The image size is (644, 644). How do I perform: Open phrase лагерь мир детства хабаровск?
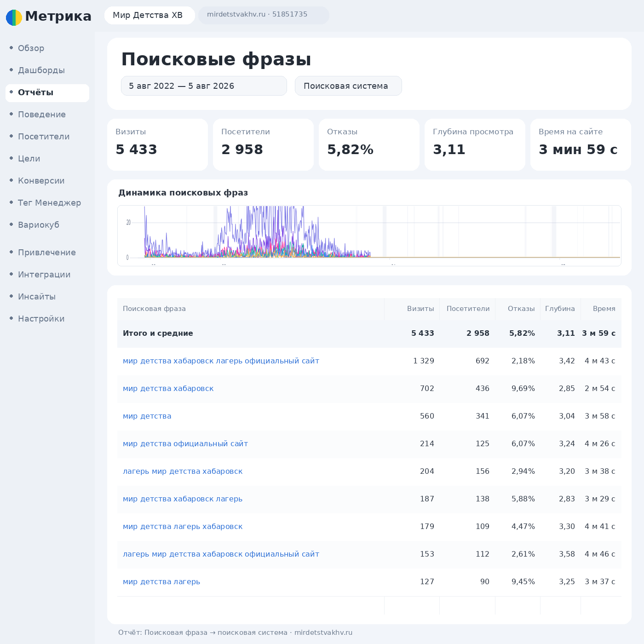coord(182,471)
